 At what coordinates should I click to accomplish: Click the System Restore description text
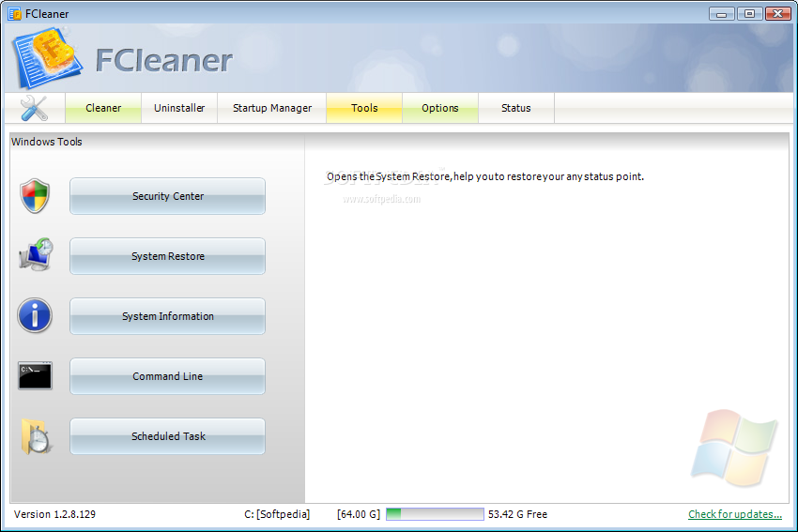click(x=485, y=176)
